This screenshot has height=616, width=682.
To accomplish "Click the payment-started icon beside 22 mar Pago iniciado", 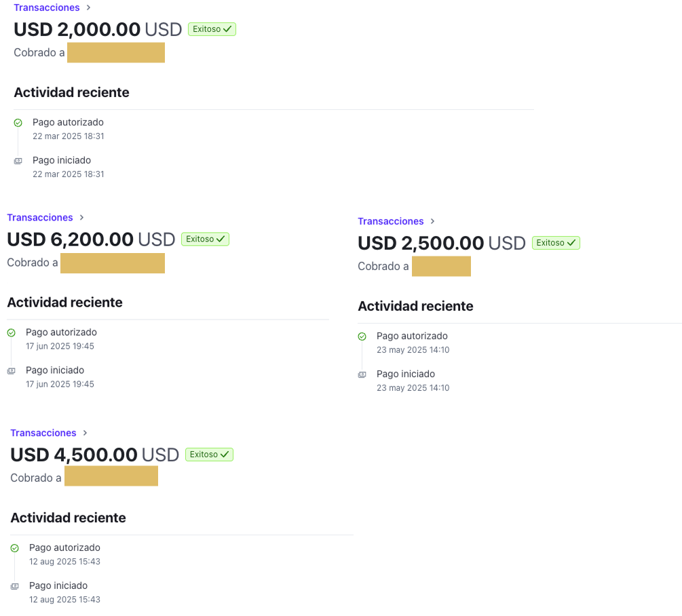I will (18, 161).
